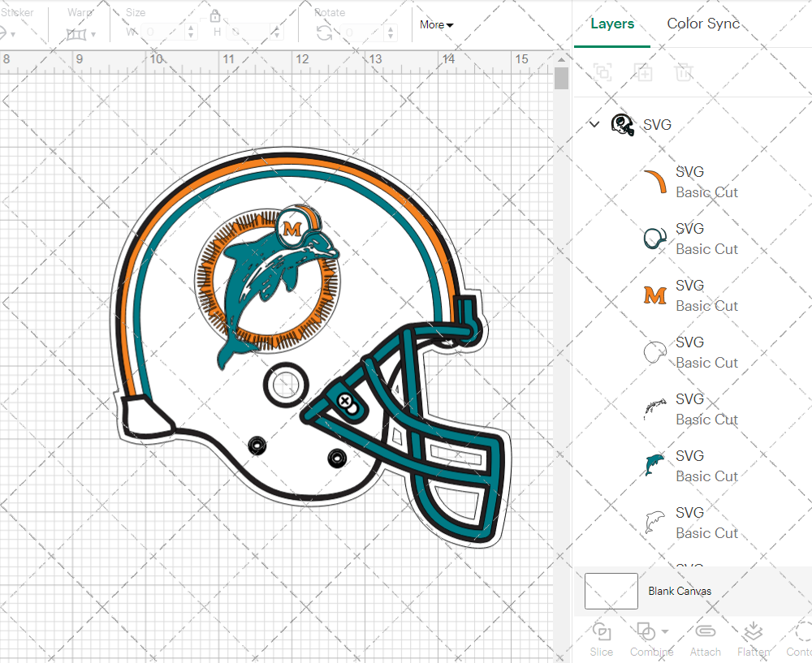Open the More dropdown menu
812x663 pixels.
pos(437,25)
